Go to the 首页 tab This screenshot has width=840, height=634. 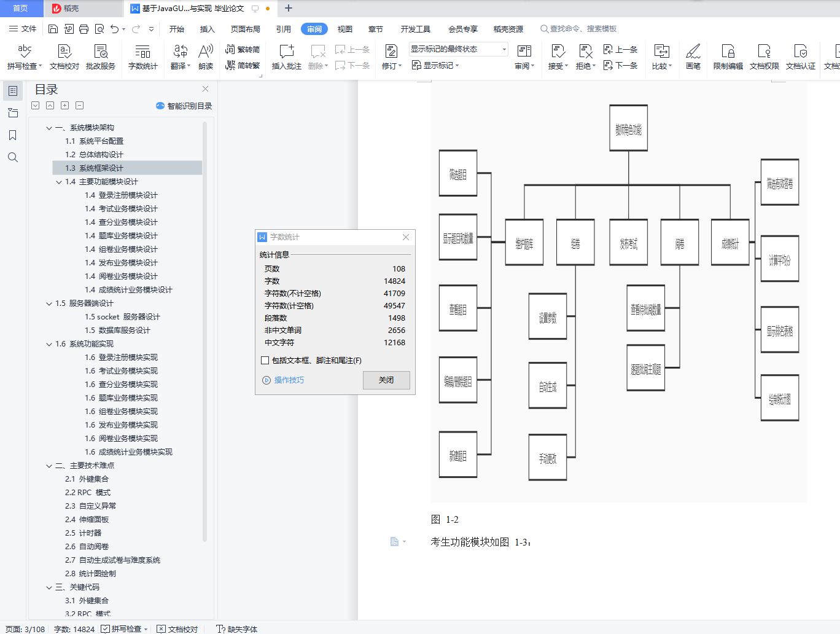(20, 9)
